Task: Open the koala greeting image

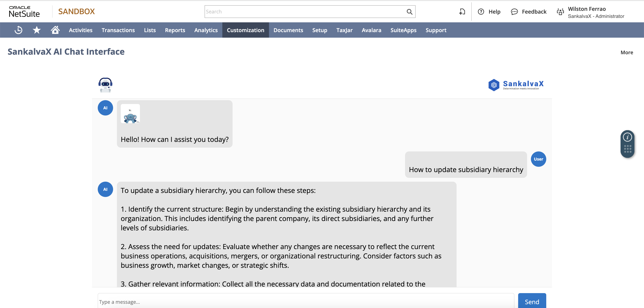Action: point(130,114)
